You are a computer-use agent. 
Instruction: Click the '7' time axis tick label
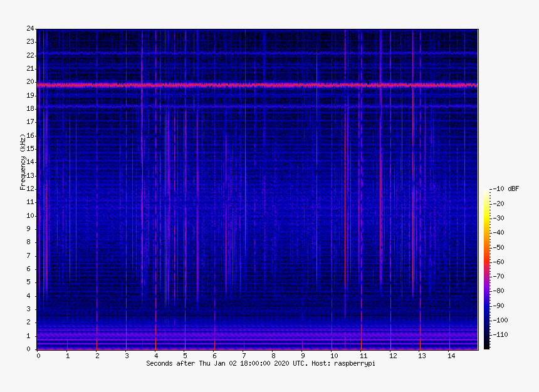coord(244,356)
